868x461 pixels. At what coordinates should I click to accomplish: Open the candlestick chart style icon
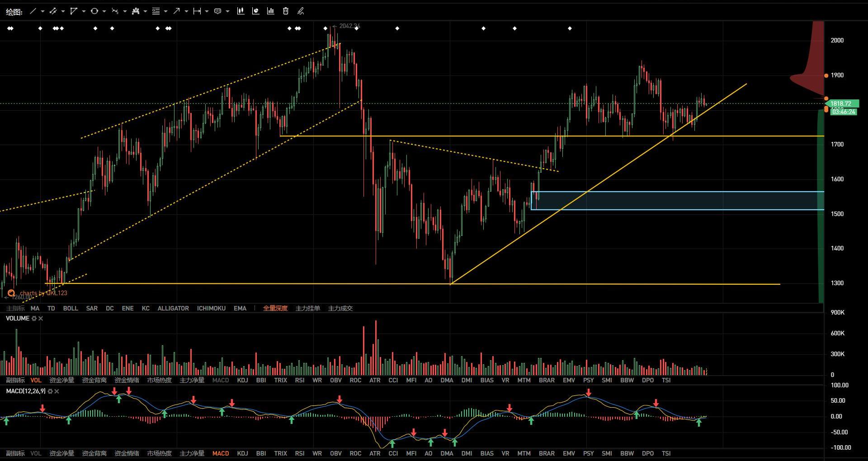pyautogui.click(x=241, y=11)
